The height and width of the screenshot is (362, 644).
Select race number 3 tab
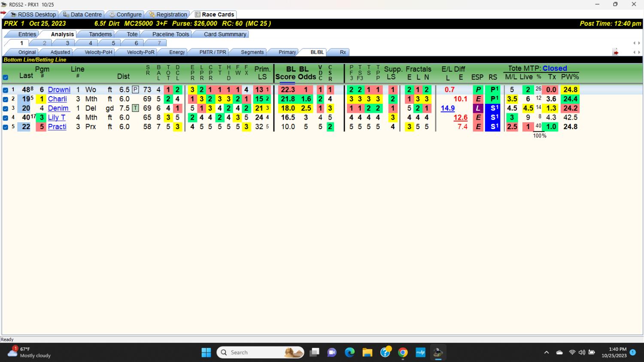click(x=67, y=43)
